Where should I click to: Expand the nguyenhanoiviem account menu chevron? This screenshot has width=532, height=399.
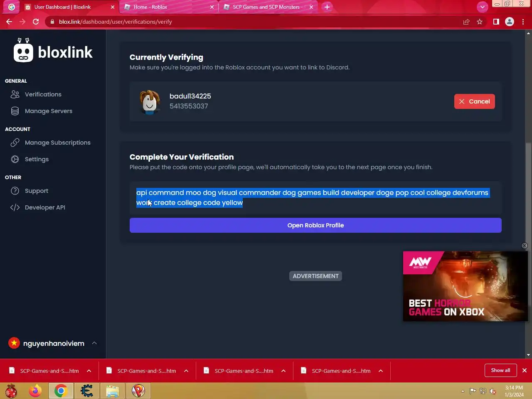point(94,343)
